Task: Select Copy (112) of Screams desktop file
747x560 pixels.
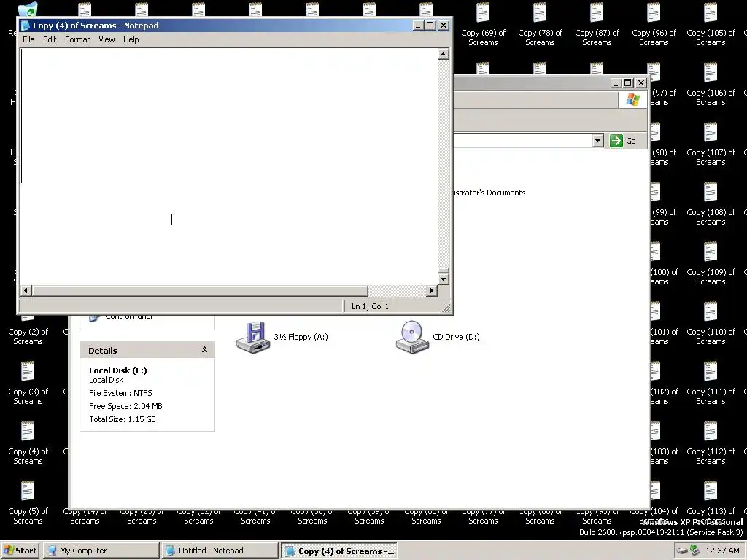Action: [711, 443]
